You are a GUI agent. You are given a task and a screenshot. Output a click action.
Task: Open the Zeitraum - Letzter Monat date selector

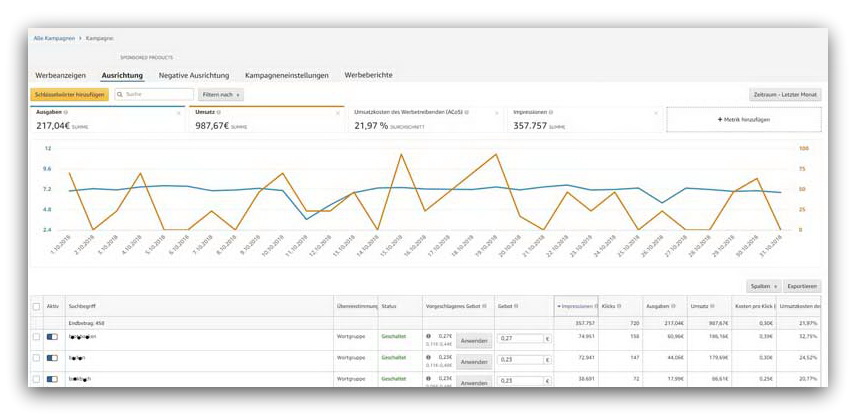click(785, 94)
